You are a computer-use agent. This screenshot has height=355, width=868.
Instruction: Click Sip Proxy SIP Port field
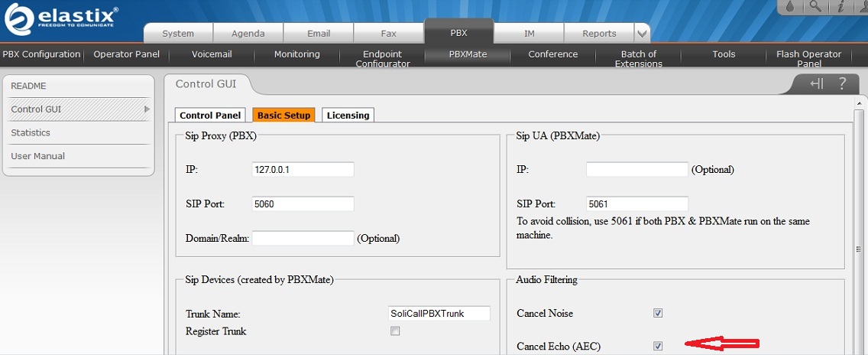[x=303, y=204]
